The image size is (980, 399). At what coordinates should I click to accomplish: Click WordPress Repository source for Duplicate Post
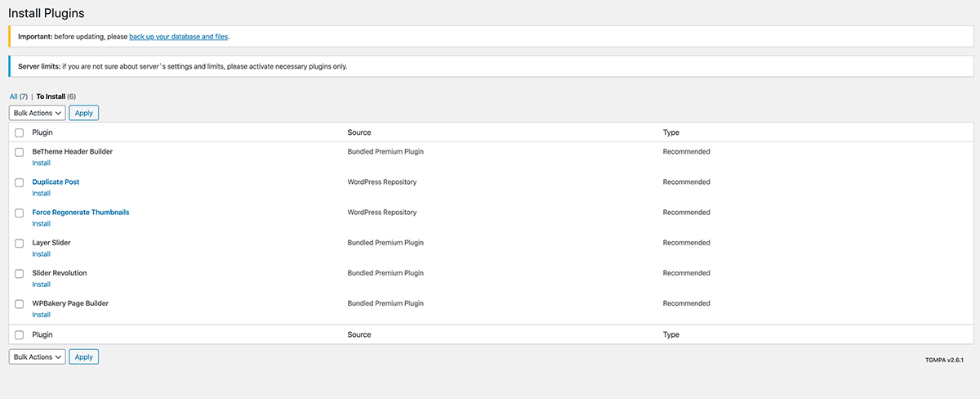[x=382, y=182]
